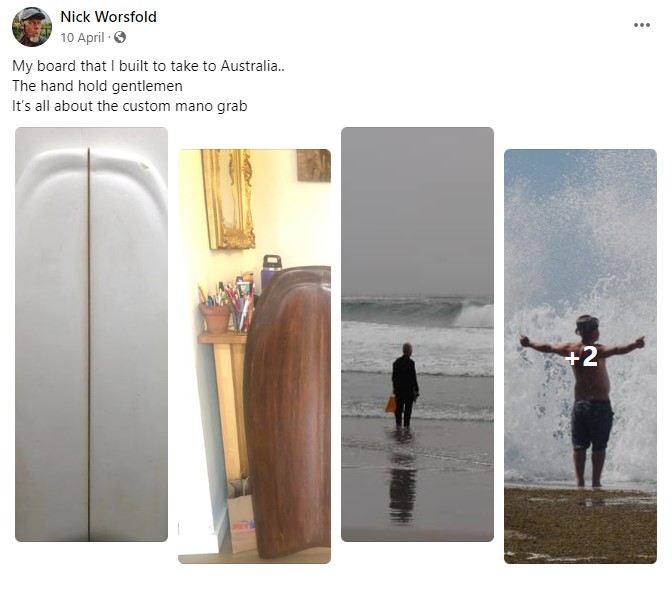Screen dimensions: 672x591
Task: Open the wooden board photo
Action: coord(254,356)
